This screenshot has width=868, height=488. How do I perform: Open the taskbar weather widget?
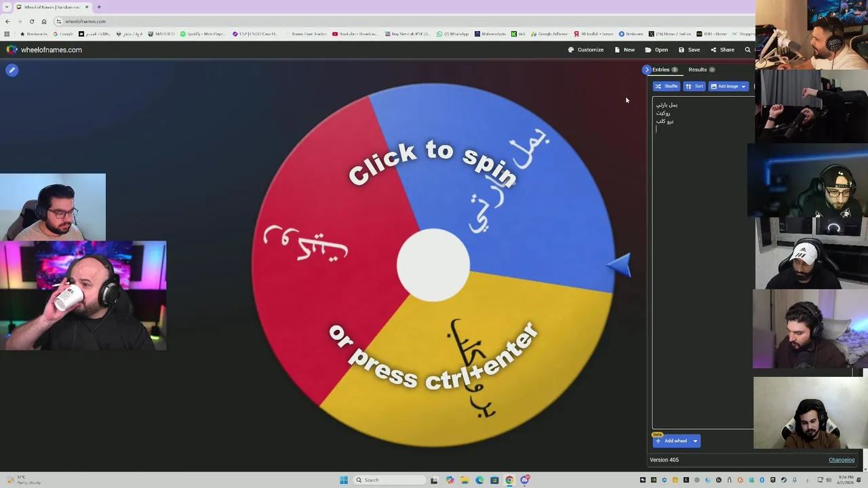click(x=24, y=480)
